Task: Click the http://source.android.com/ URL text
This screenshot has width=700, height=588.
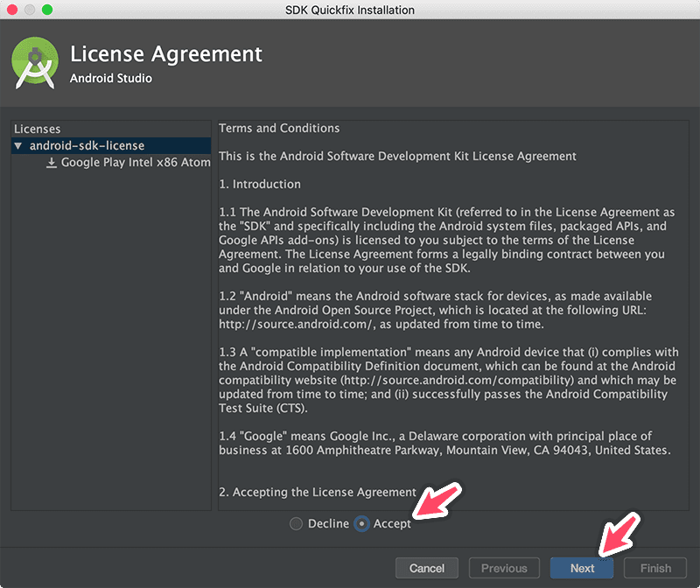Action: pyautogui.click(x=295, y=324)
